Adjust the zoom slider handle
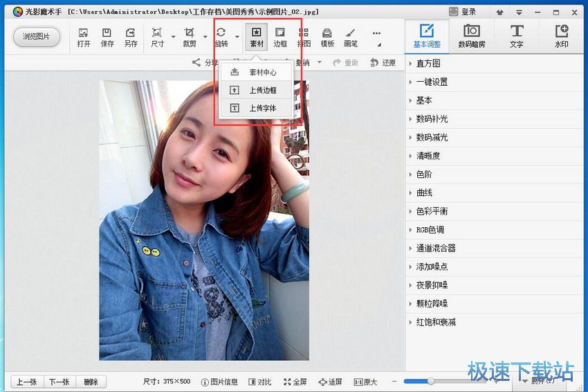The width and height of the screenshot is (588, 392). (431, 381)
